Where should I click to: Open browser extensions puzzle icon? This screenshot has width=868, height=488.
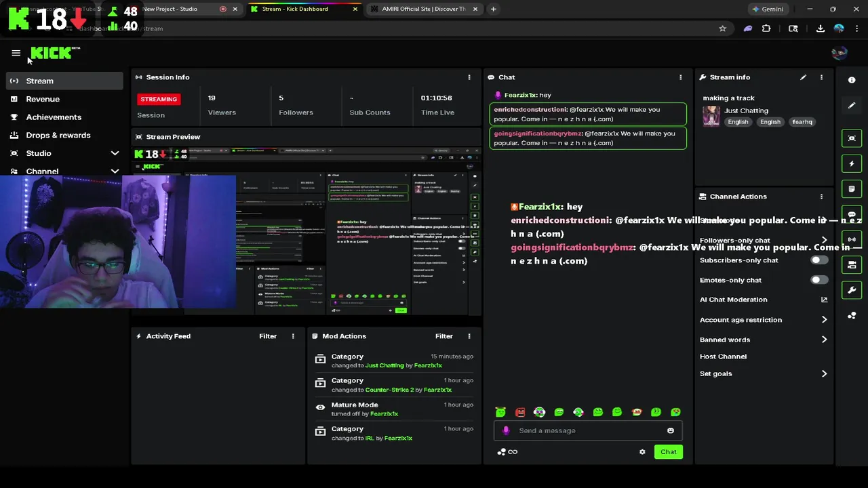[x=766, y=28]
